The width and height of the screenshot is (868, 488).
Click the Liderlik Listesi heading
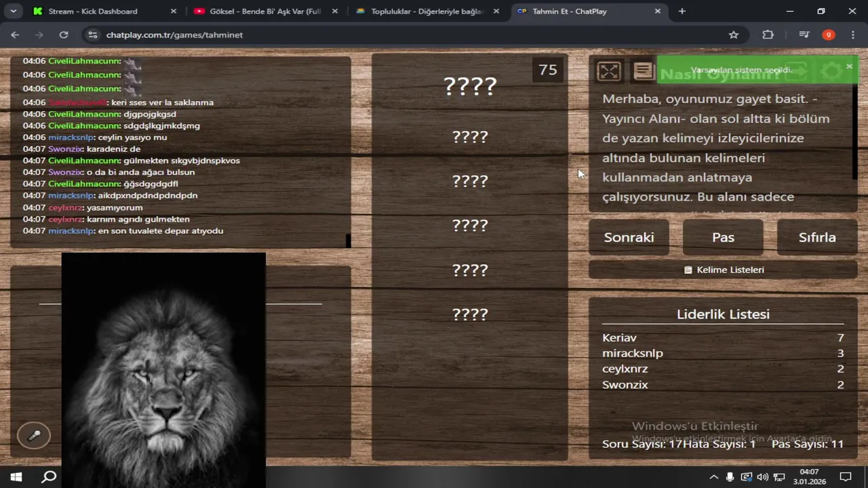point(723,314)
